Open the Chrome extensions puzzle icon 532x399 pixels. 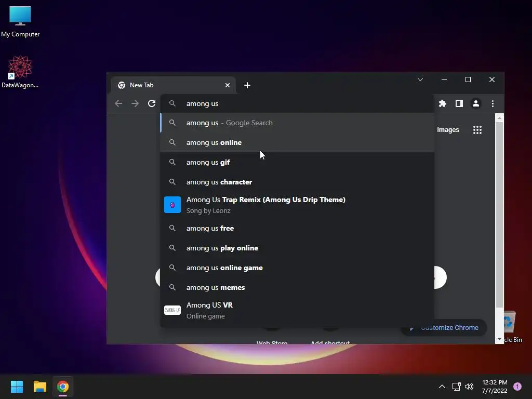coord(443,103)
